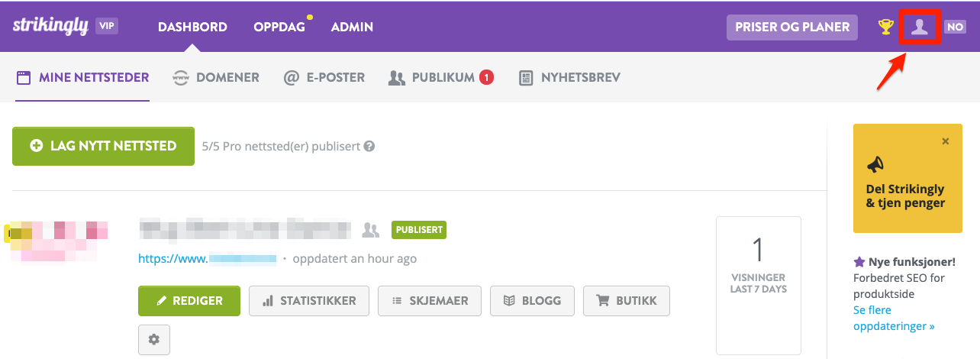Open the DASHBORD menu item

pos(192,27)
